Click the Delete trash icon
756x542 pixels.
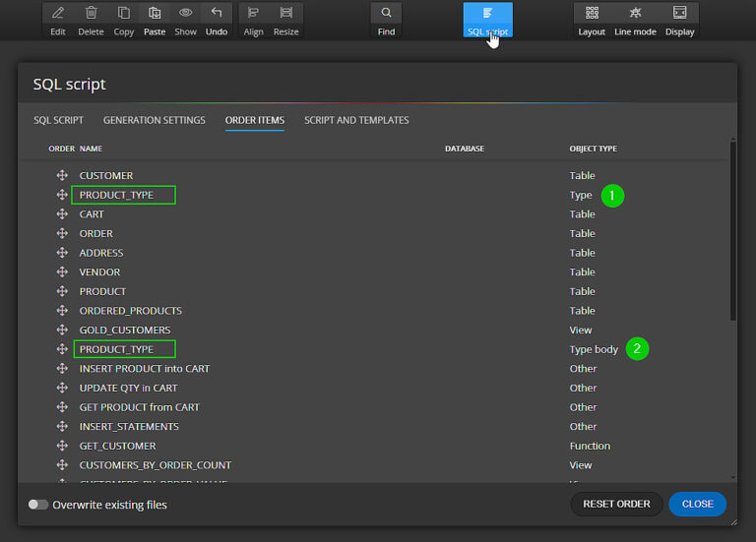point(91,14)
